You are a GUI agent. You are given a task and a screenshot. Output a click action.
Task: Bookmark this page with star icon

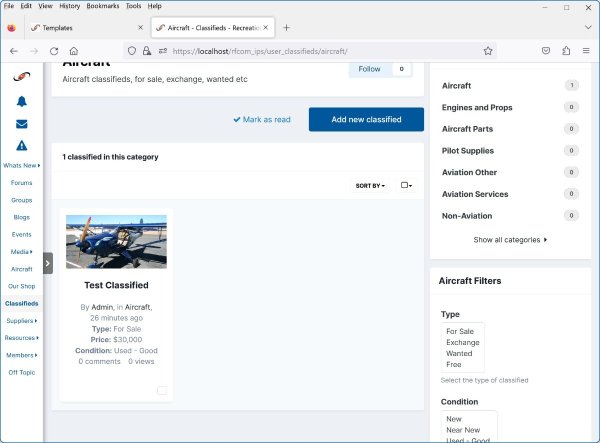(x=488, y=50)
